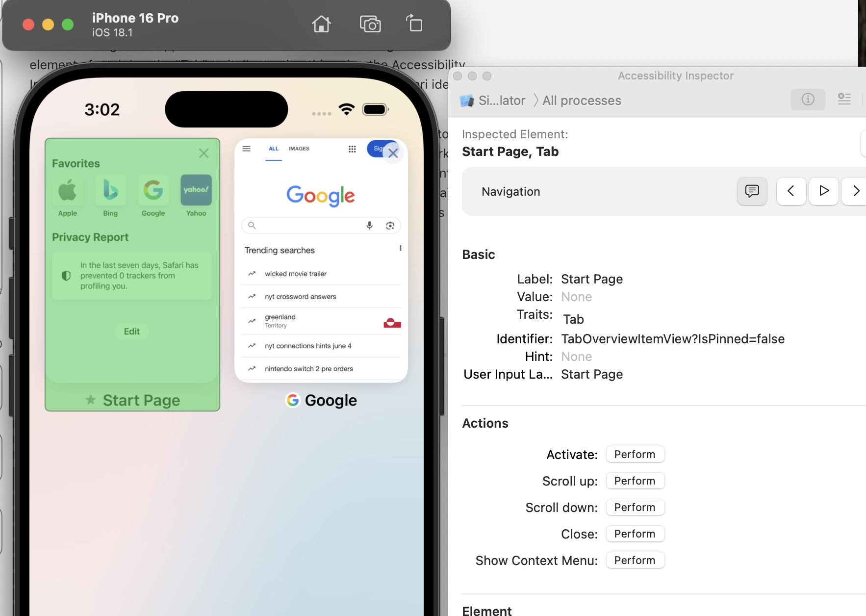Rotate device using the Simulator rotate icon
Screen dimensions: 866x616
click(x=414, y=23)
